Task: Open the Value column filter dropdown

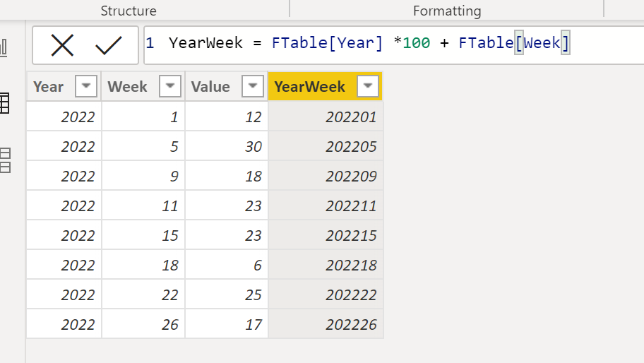Action: pos(253,86)
